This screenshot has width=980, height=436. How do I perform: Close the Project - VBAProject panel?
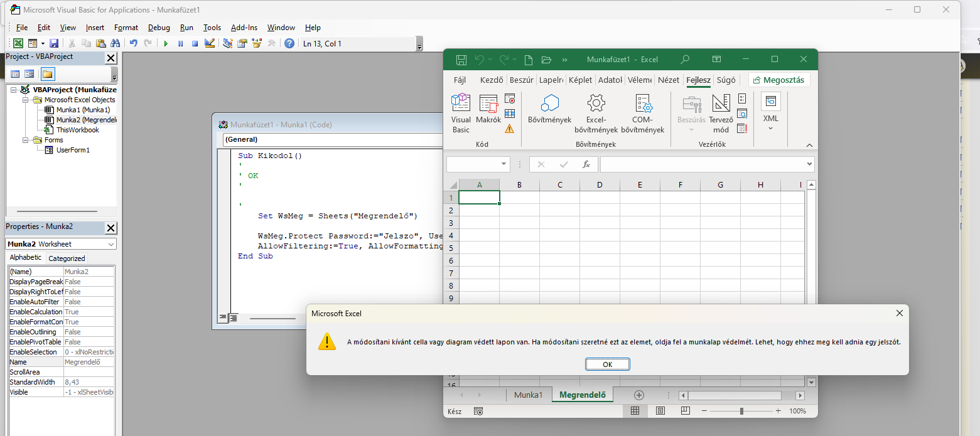click(x=111, y=58)
